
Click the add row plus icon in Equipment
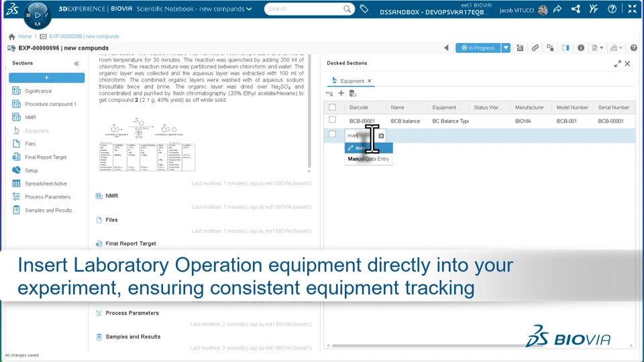click(341, 93)
